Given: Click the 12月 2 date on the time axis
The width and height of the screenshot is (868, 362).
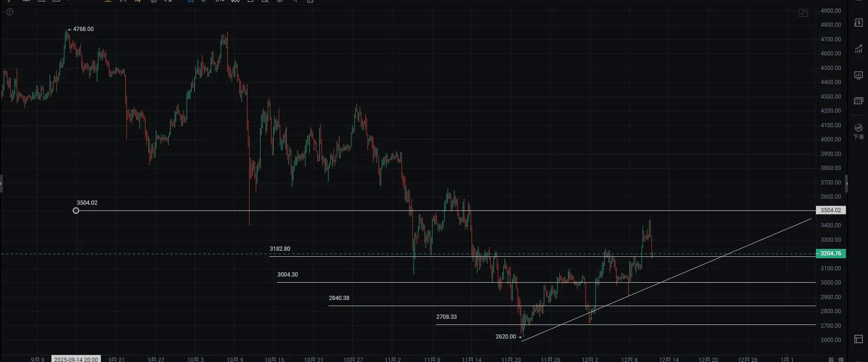Looking at the screenshot, I should (x=590, y=360).
